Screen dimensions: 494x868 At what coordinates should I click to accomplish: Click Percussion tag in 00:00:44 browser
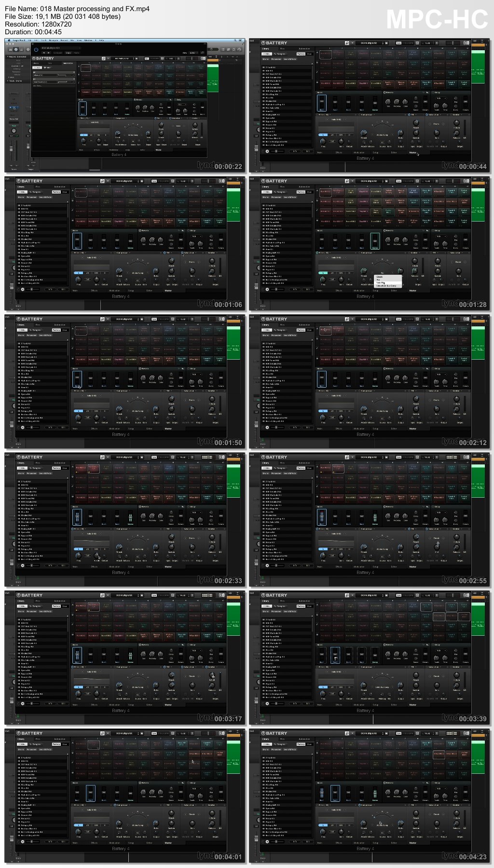coord(276,59)
